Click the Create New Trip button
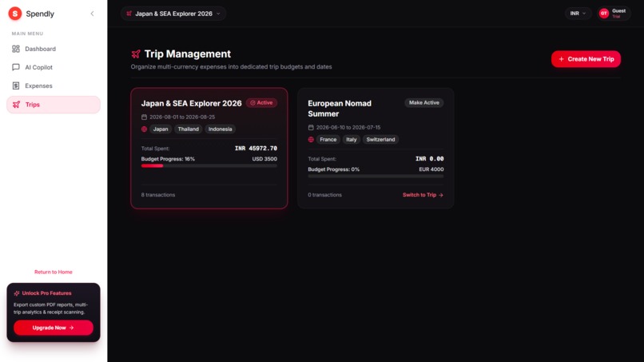Screen dimensions: 644x362 tap(586, 59)
